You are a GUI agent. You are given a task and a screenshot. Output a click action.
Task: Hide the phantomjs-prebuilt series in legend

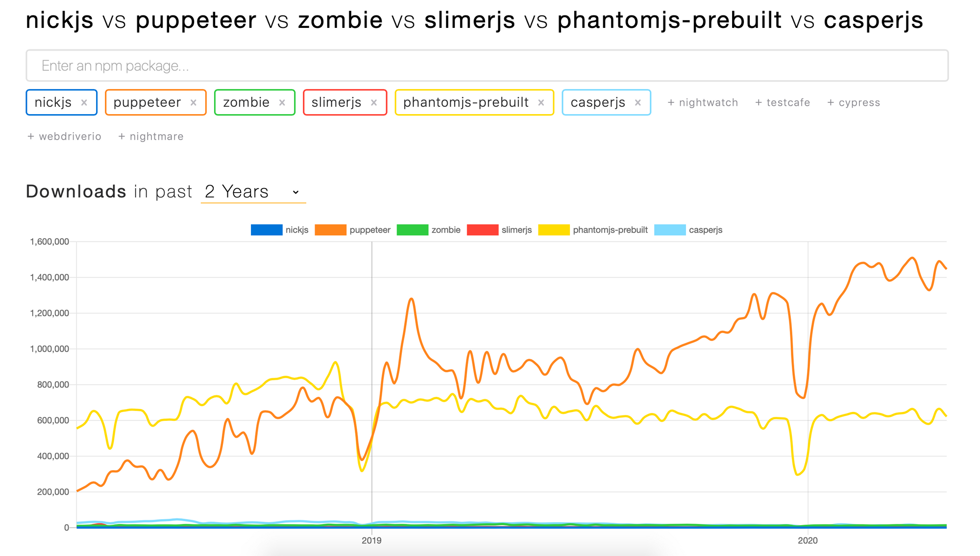coord(593,230)
